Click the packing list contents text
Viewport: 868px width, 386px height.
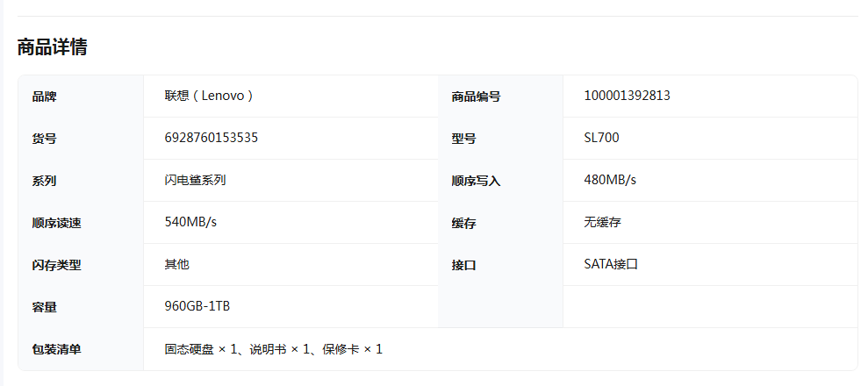click(273, 349)
